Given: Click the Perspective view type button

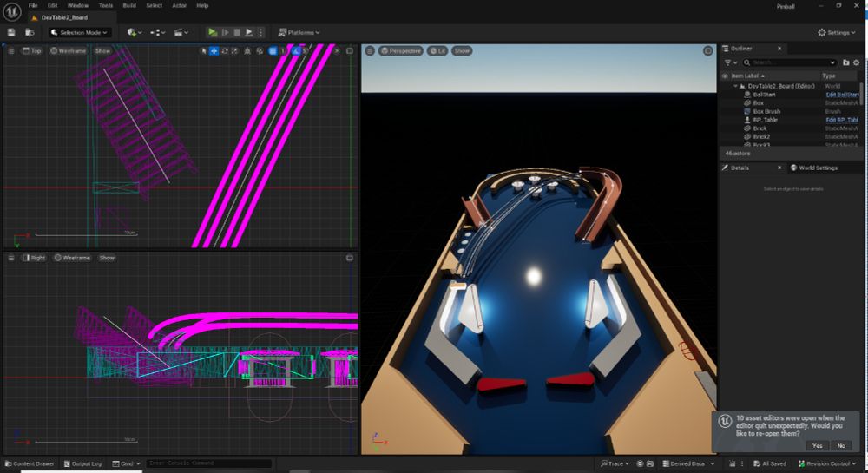Looking at the screenshot, I should click(401, 51).
